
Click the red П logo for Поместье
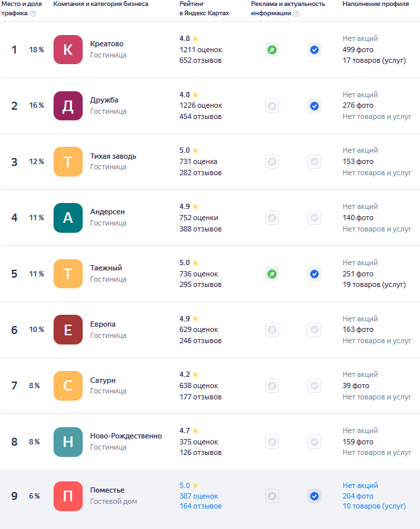click(x=68, y=496)
